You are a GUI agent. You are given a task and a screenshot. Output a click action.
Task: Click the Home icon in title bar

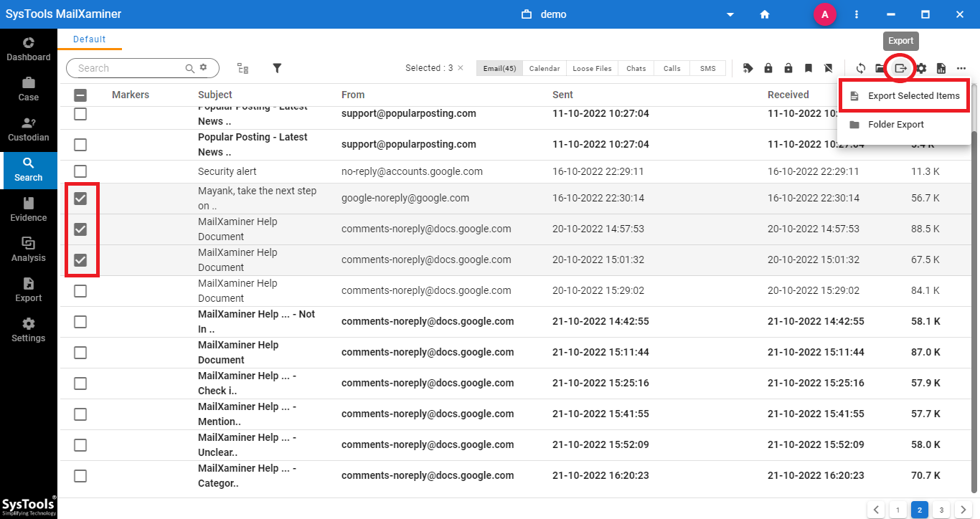pos(765,14)
